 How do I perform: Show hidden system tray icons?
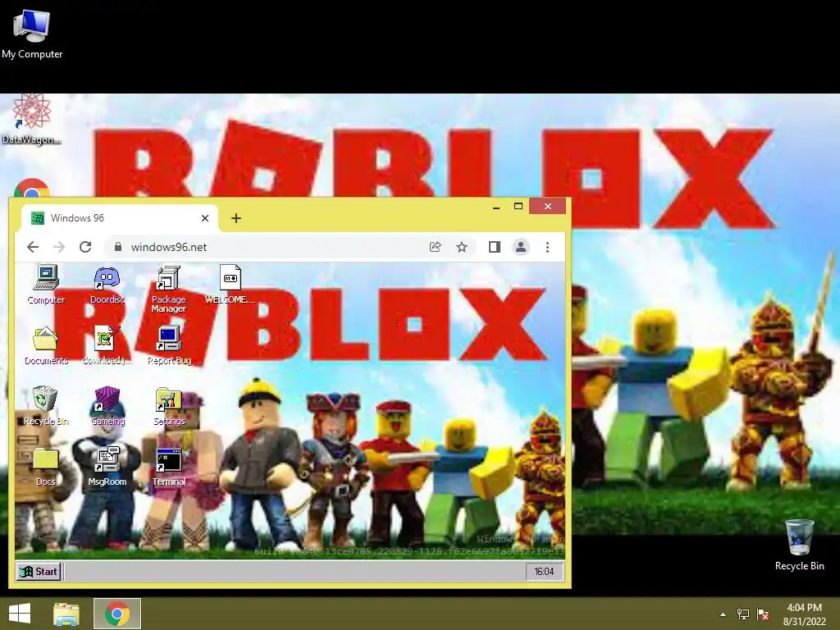click(723, 614)
